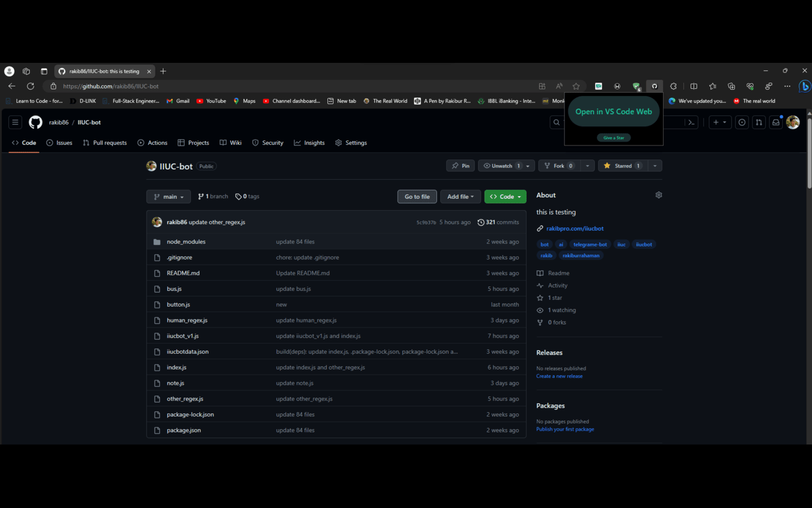Expand the Add file dropdown
The image size is (812, 508).
(460, 196)
